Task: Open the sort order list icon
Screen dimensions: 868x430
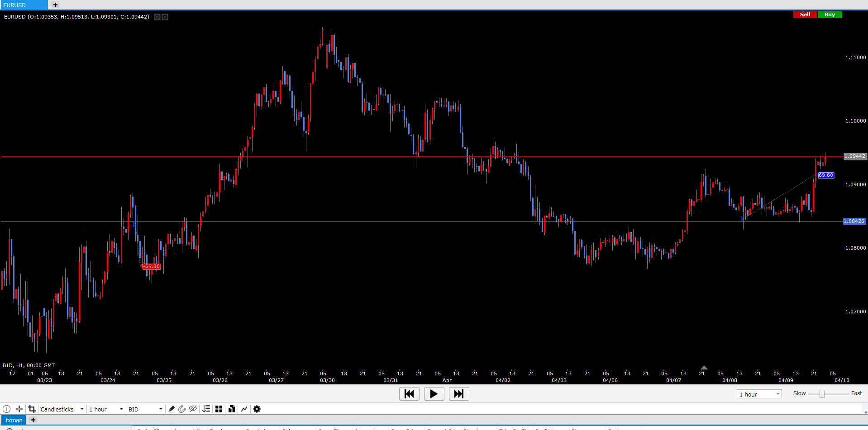Action: click(x=206, y=409)
